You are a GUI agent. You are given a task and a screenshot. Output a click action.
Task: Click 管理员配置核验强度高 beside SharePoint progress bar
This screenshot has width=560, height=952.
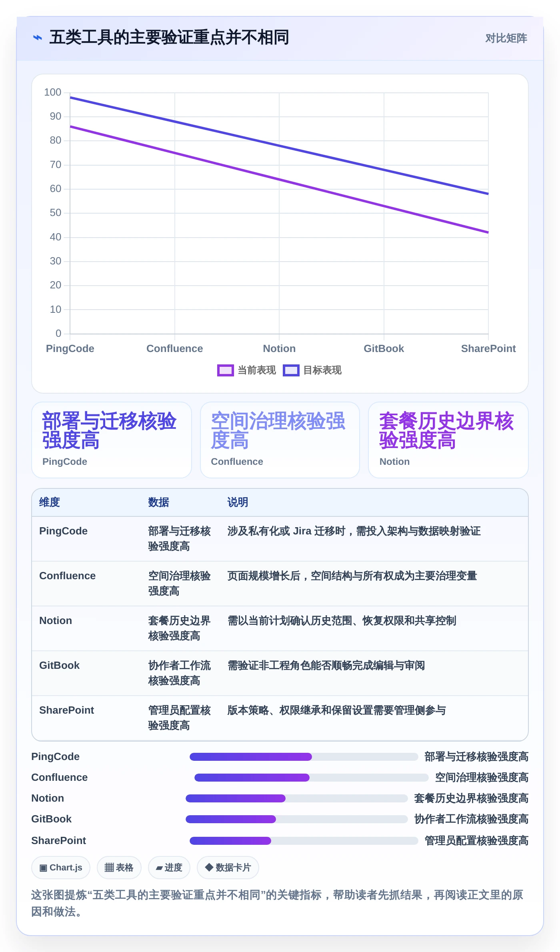[476, 841]
